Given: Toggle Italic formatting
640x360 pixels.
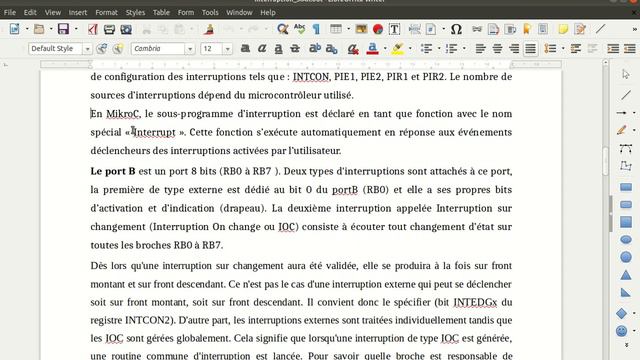Looking at the screenshot, I should coord(262,49).
